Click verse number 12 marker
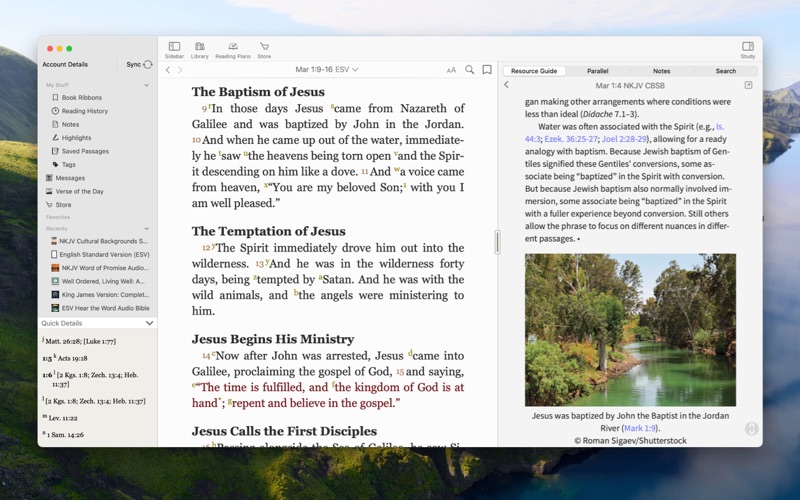The height and width of the screenshot is (500, 800). [x=206, y=248]
